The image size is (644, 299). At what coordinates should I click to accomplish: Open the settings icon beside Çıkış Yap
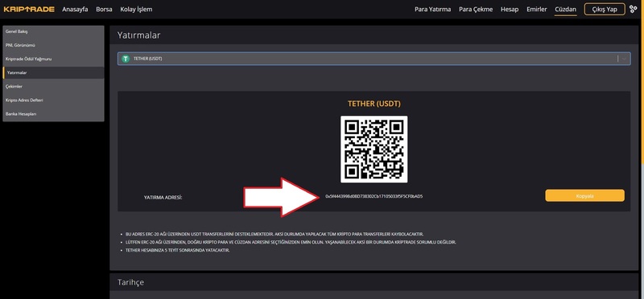pos(633,9)
